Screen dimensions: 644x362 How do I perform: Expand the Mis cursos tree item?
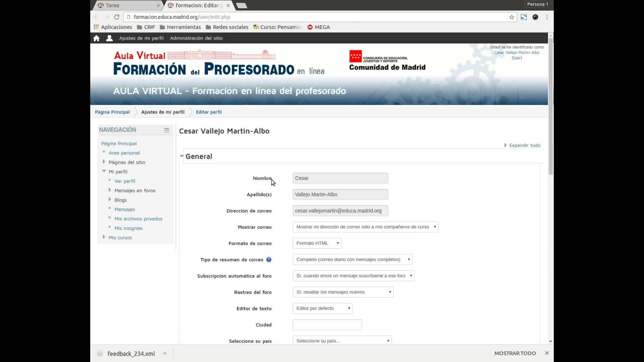pyautogui.click(x=104, y=237)
